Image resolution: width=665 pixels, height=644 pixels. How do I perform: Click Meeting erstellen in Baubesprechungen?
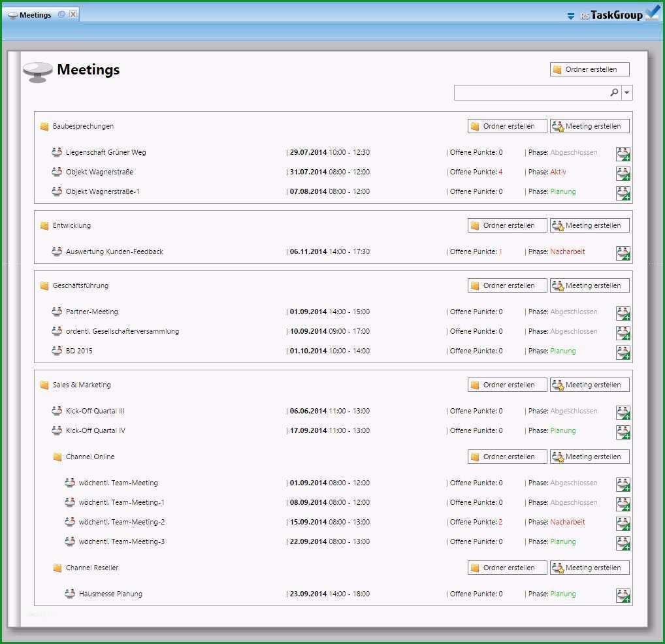tap(589, 126)
